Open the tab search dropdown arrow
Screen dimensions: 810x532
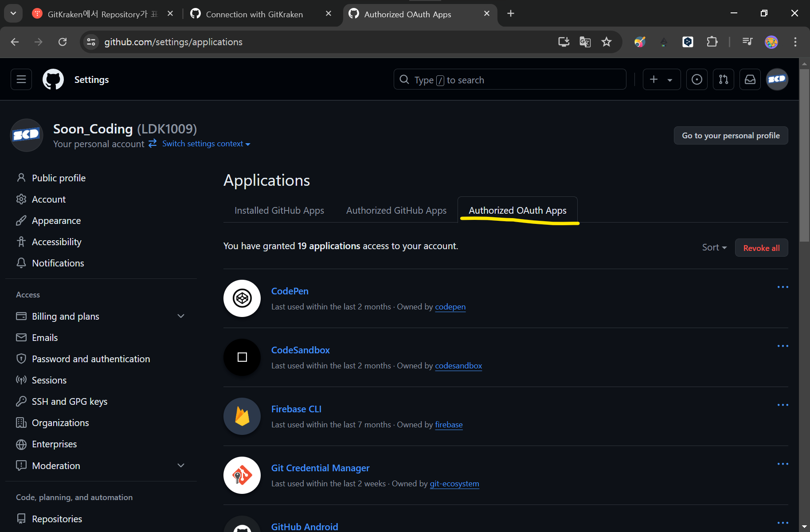(x=13, y=13)
